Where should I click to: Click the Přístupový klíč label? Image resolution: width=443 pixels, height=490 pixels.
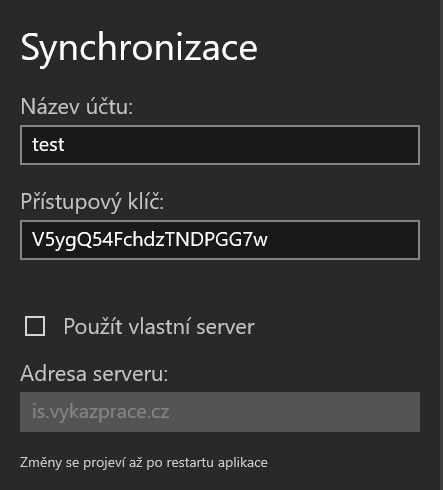pyautogui.click(x=92, y=202)
